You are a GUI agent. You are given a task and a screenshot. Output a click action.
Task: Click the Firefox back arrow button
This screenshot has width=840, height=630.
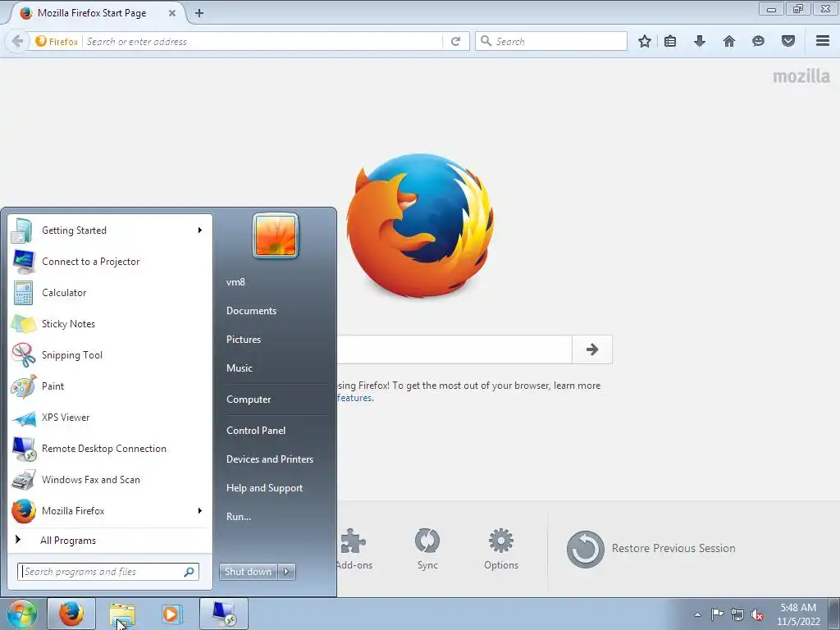[17, 41]
